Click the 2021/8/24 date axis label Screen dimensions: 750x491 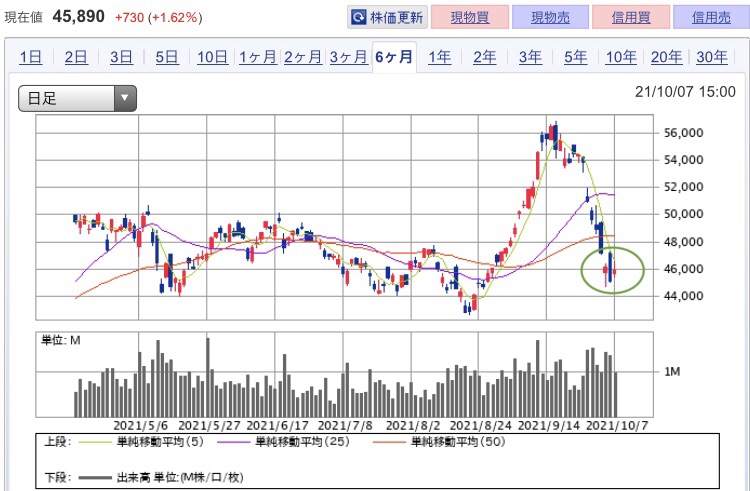(480, 426)
